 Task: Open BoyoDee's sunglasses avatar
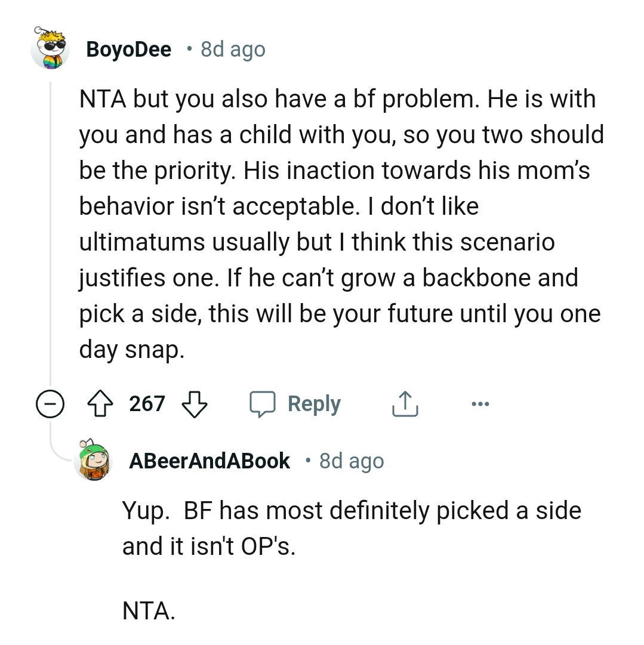click(x=50, y=48)
